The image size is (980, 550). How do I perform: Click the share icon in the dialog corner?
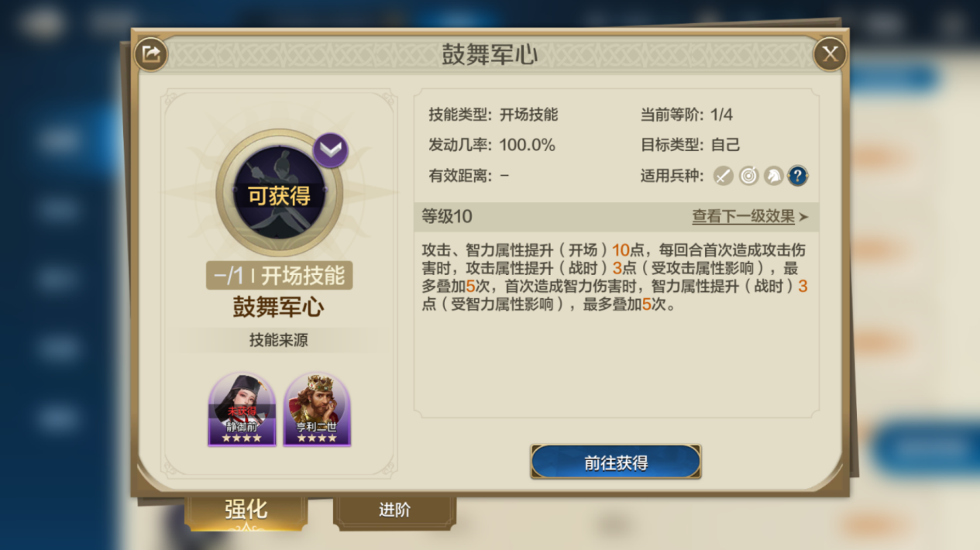click(151, 54)
